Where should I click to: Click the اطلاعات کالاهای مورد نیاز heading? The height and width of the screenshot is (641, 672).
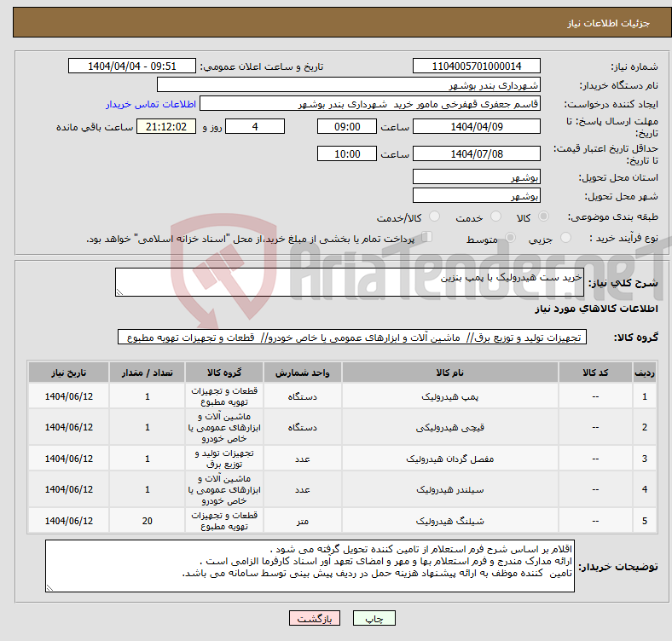click(596, 309)
